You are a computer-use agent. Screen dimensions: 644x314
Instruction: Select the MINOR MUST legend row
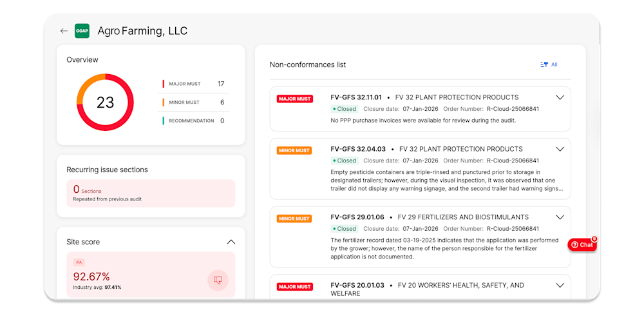point(193,103)
